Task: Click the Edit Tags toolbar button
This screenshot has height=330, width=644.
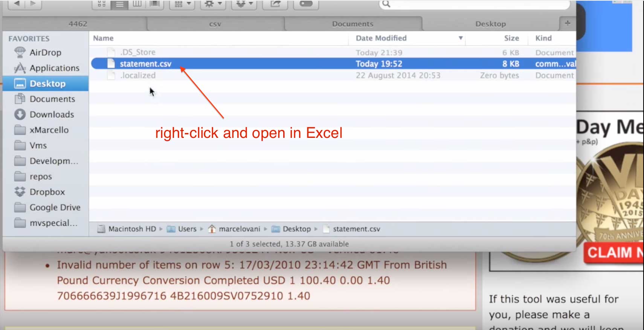Action: [306, 4]
